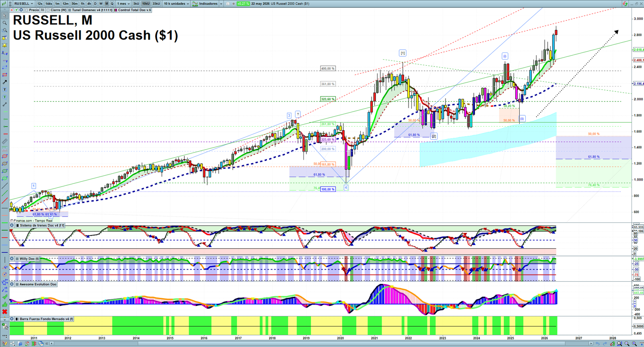Open the 1 mes timeframe dropdown
This screenshot has width=644, height=347.
[123, 4]
